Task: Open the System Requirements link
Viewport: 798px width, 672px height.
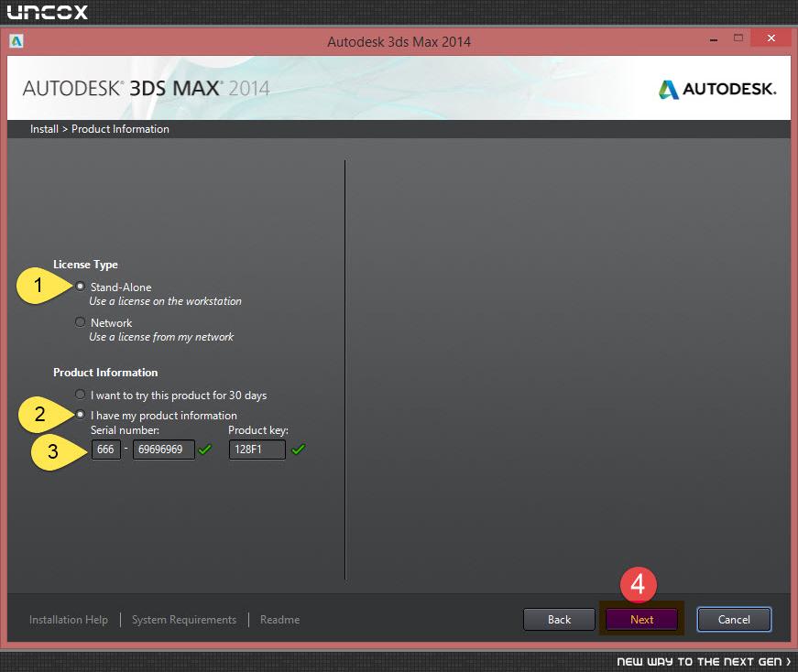Action: 184,620
